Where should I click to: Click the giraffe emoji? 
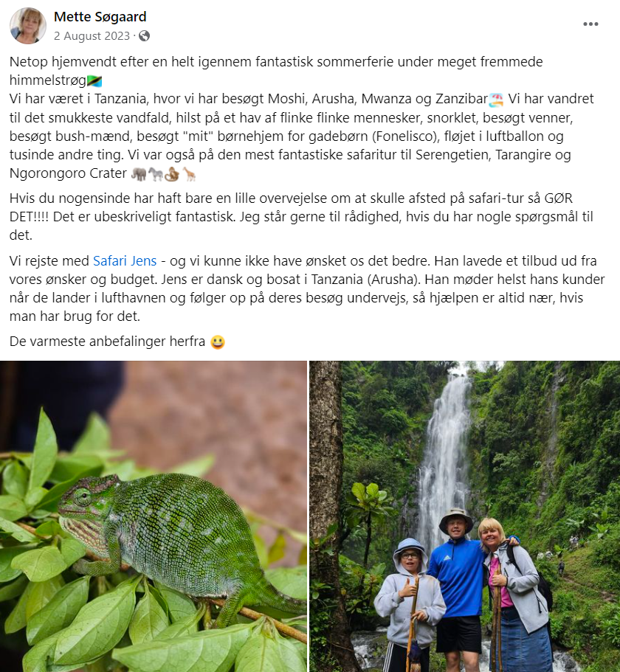pos(189,174)
